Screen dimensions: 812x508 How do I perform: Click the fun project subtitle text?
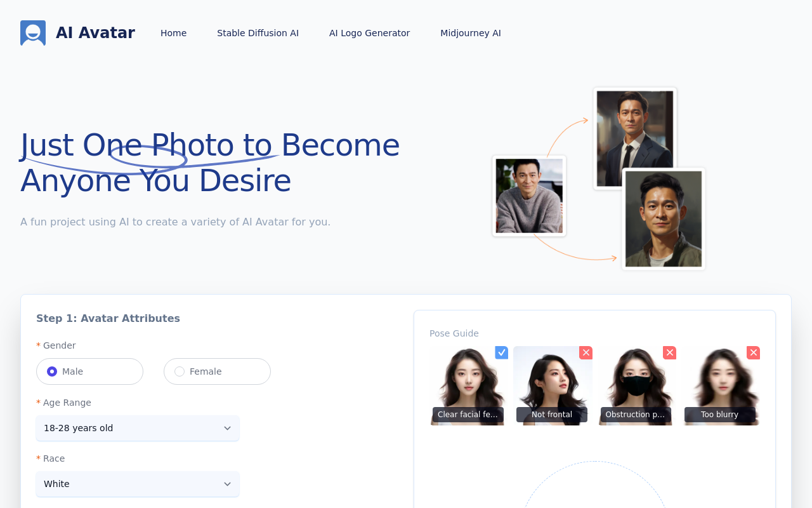coord(175,222)
